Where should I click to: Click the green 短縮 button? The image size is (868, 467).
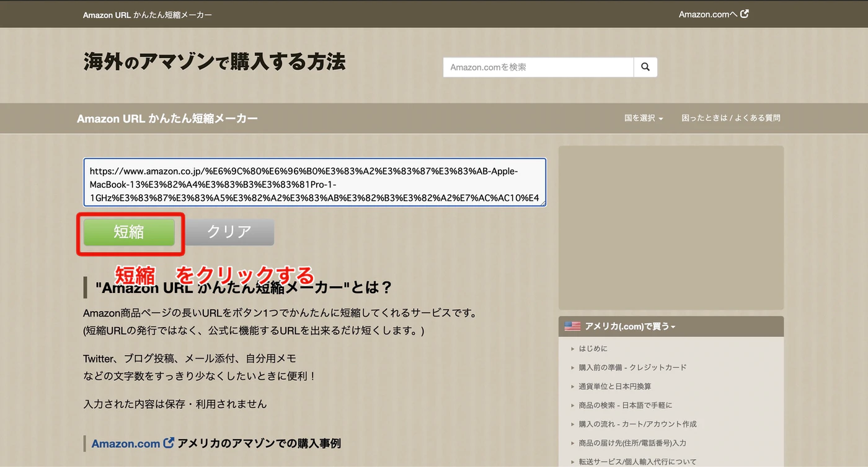coord(129,232)
